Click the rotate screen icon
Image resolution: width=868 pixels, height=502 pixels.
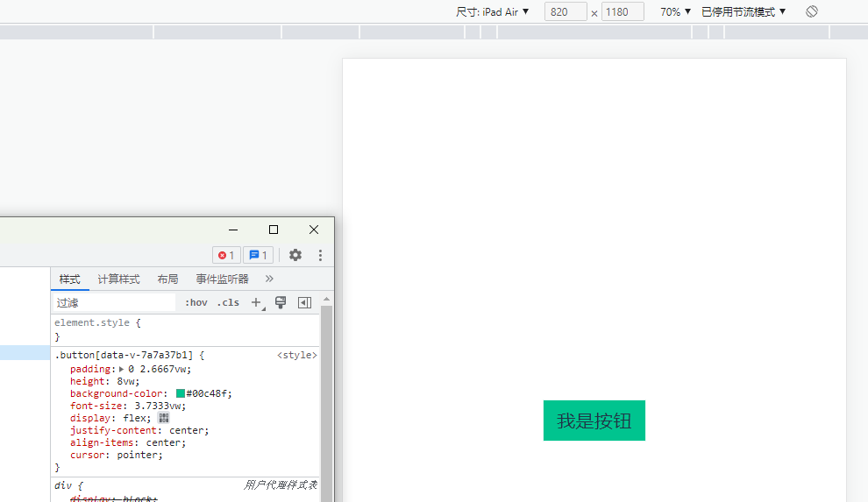point(812,11)
